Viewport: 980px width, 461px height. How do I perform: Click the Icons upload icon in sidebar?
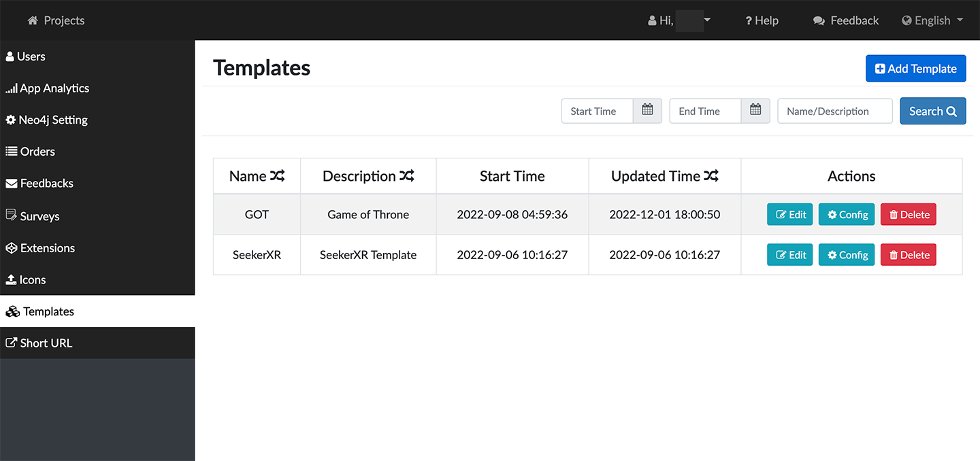click(10, 279)
